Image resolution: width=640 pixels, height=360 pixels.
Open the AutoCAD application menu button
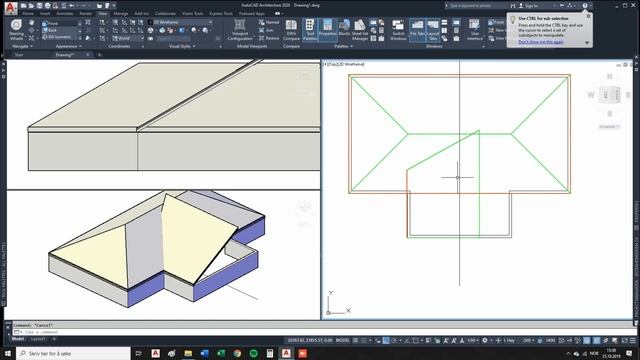click(x=11, y=8)
